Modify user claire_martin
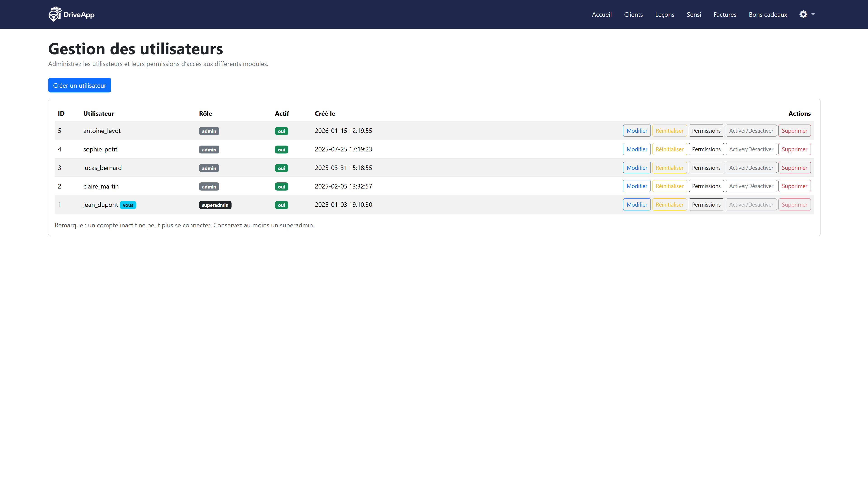 636,186
